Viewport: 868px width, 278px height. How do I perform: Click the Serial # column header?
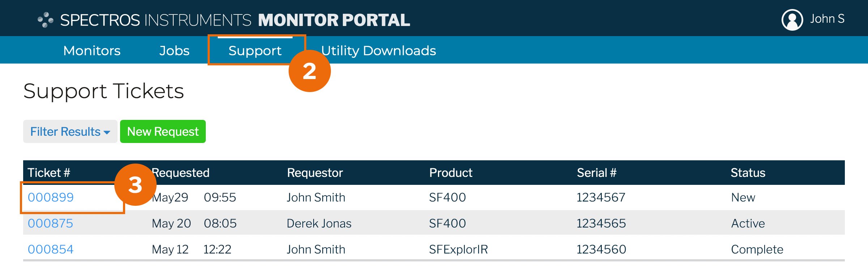[596, 173]
